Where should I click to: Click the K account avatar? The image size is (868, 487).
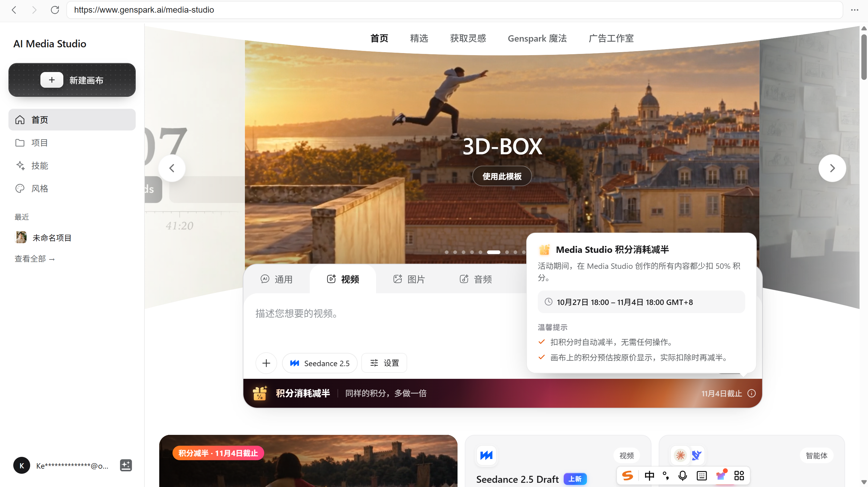(x=22, y=465)
